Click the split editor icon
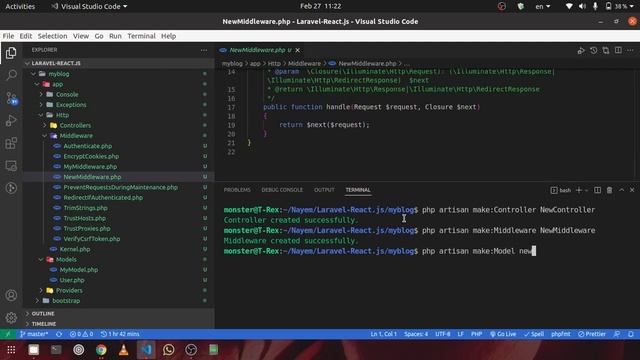The height and width of the screenshot is (360, 640). click(618, 50)
